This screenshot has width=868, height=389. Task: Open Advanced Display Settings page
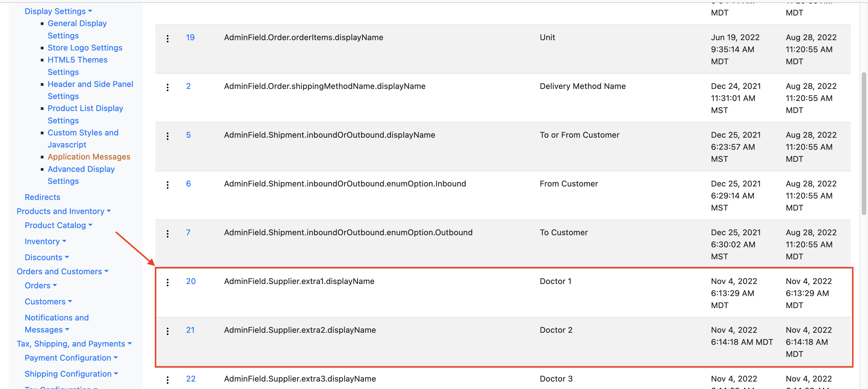click(x=81, y=175)
